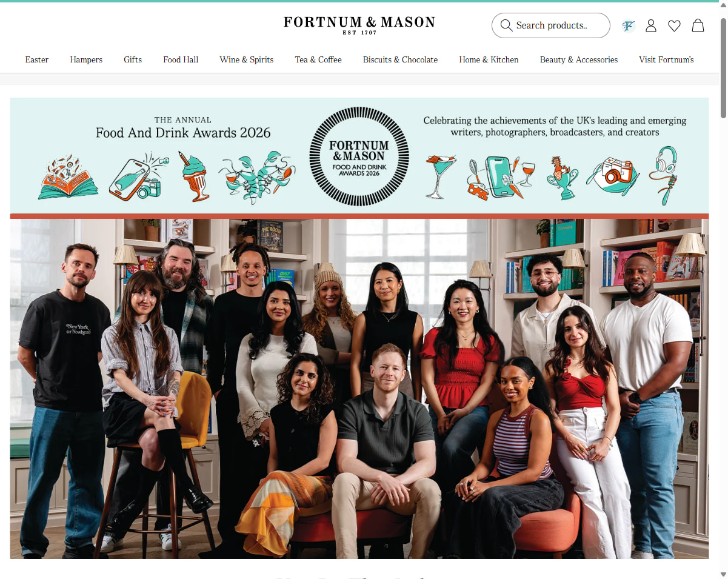The height and width of the screenshot is (579, 728).
Task: Focus the Search products field
Action: tap(551, 25)
